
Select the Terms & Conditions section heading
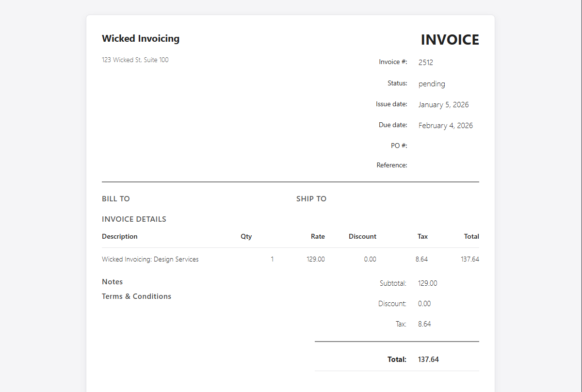pyautogui.click(x=136, y=296)
